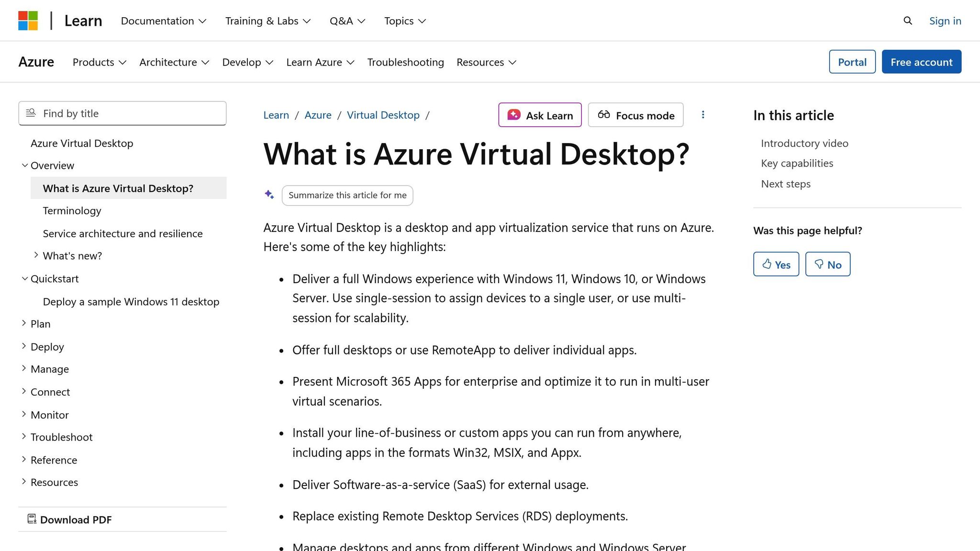Click the Free account button
This screenshot has width=980, height=551.
coord(922,62)
